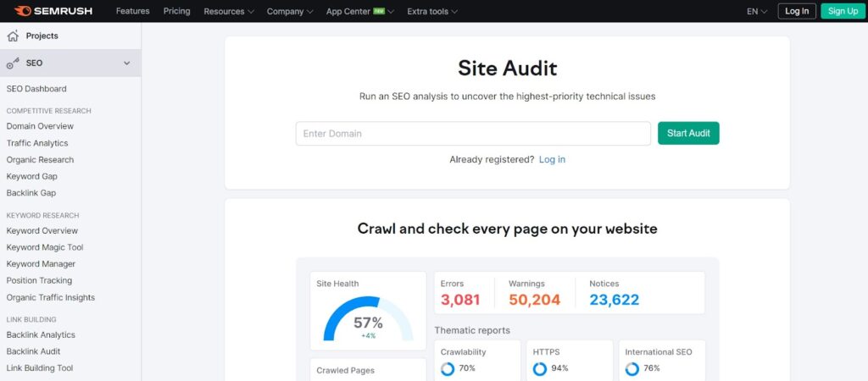Open Projects home icon
The width and height of the screenshot is (868, 381).
13,36
